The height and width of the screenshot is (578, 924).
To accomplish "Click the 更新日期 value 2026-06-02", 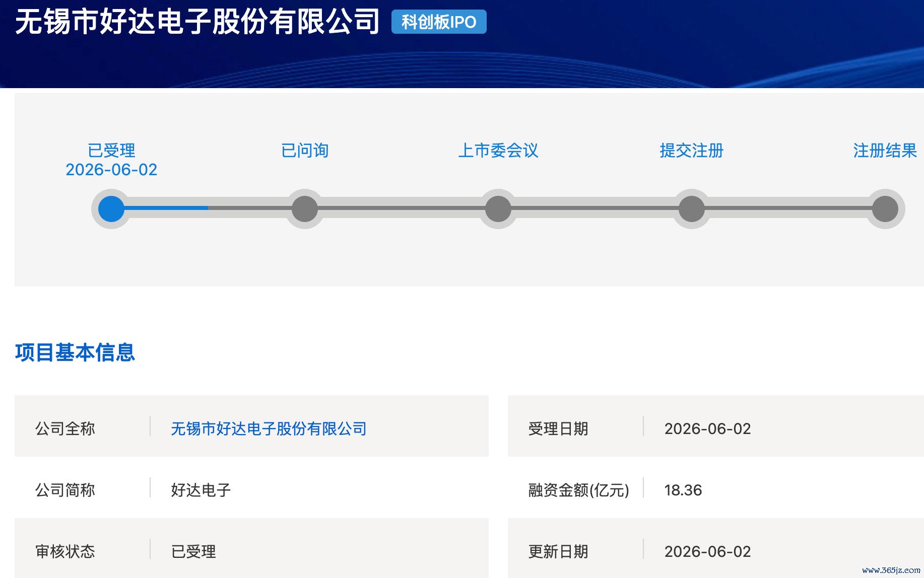I will [707, 551].
